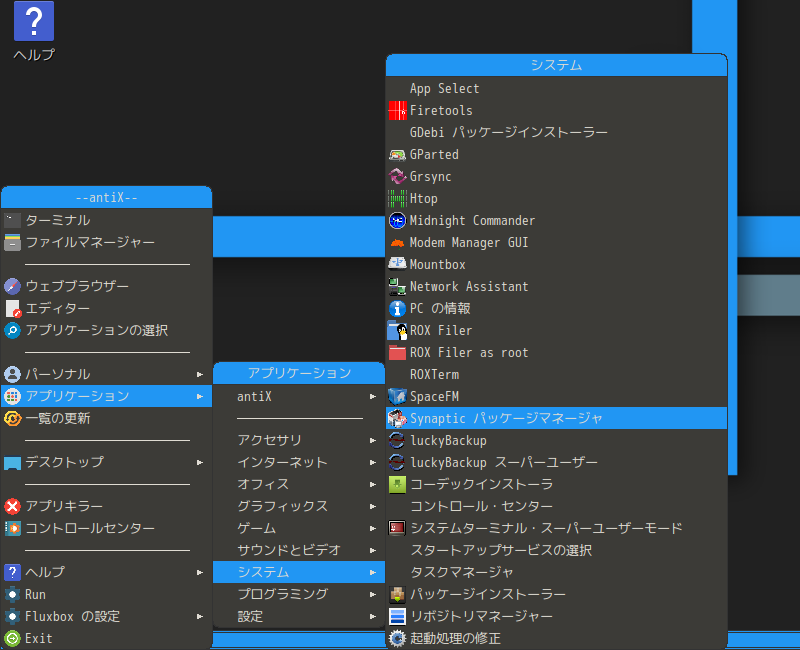This screenshot has width=800, height=650.
Task: Click the コーデックインストーラ green icon
Action: pos(397,484)
